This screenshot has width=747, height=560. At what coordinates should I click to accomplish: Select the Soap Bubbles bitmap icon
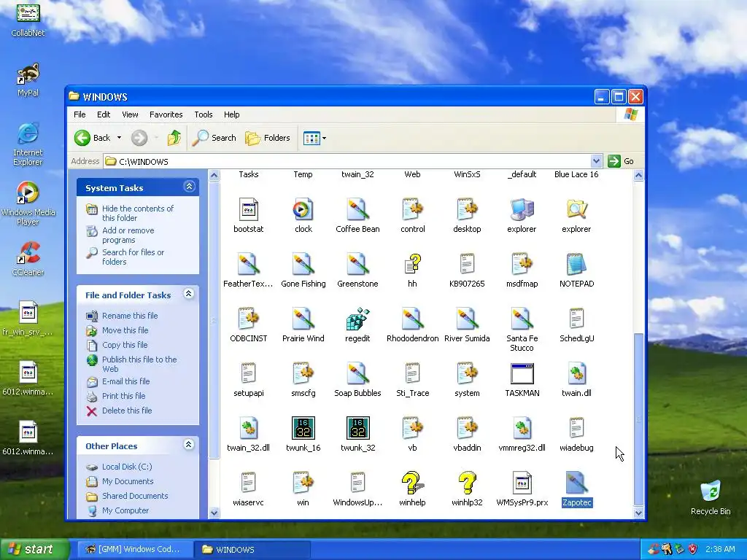357,374
